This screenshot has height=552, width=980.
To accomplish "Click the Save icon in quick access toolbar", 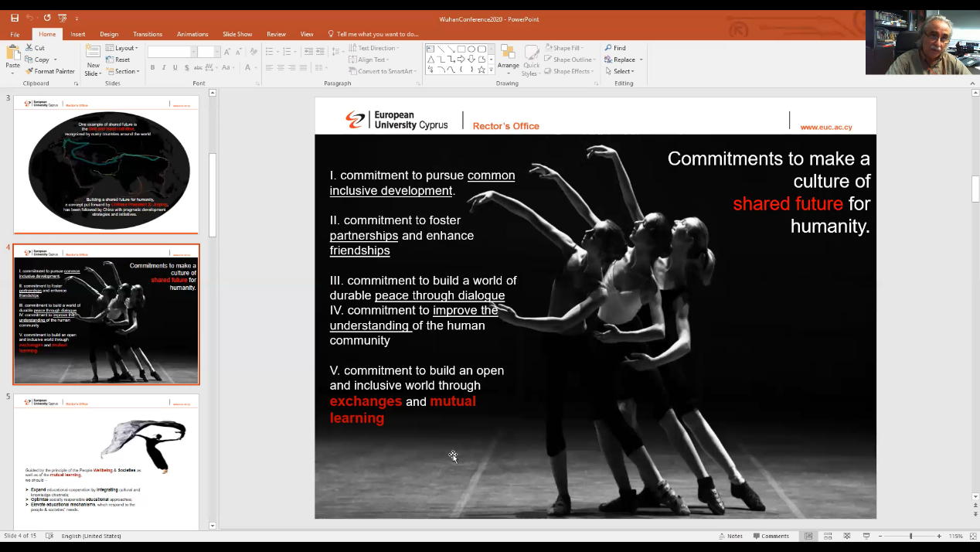I will click(x=15, y=18).
